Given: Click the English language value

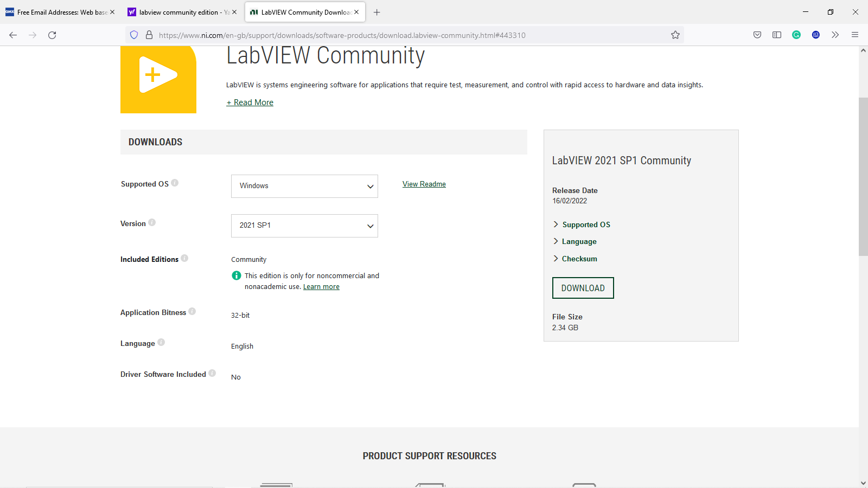Looking at the screenshot, I should [x=242, y=346].
